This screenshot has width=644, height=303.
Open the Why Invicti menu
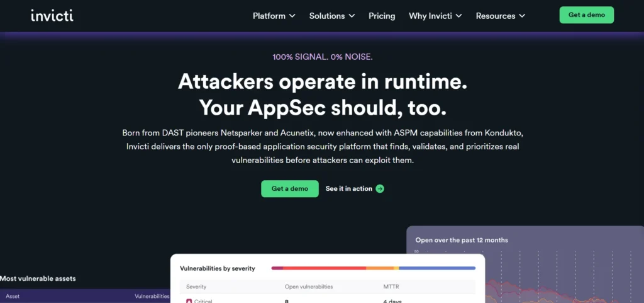435,16
